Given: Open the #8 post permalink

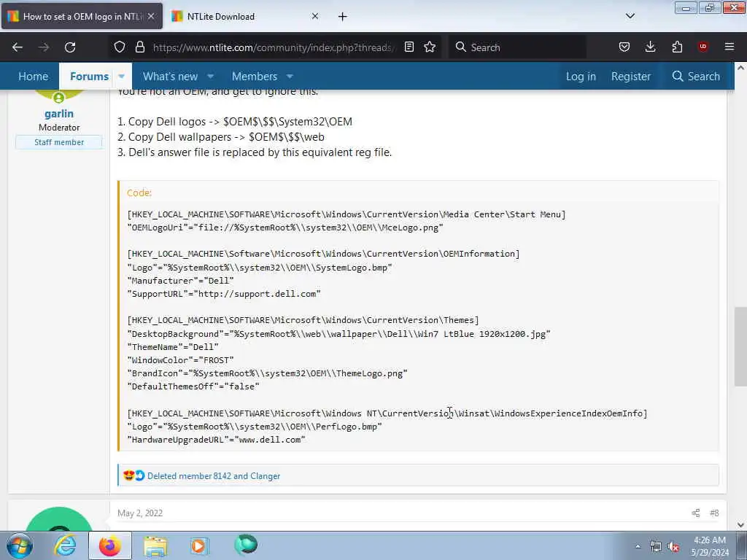Looking at the screenshot, I should click(x=714, y=513).
